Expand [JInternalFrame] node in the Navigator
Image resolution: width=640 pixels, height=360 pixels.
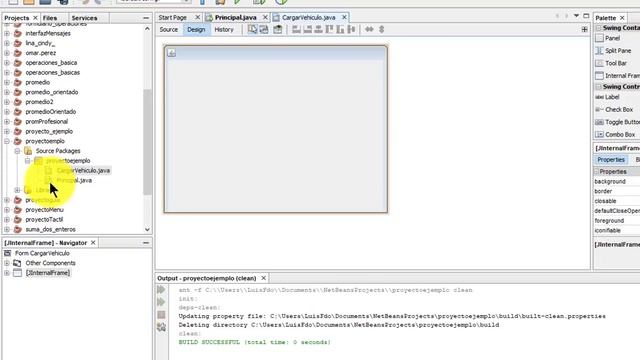pyautogui.click(x=7, y=273)
